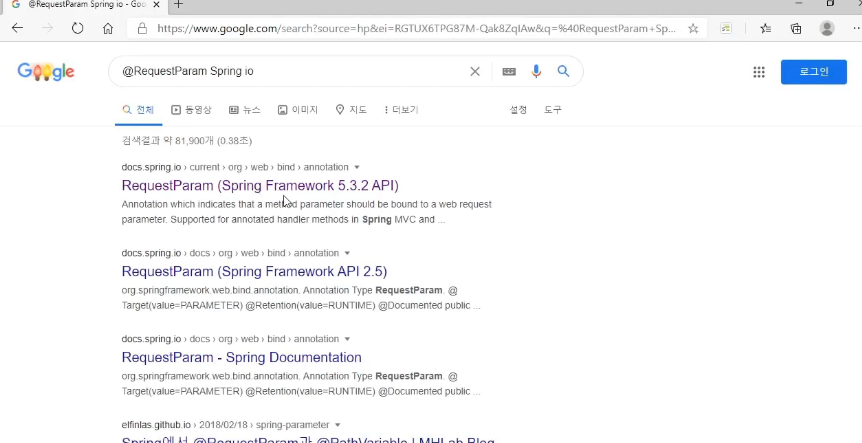Image resolution: width=862 pixels, height=443 pixels.
Task: Open the browser profile avatar
Action: (x=827, y=29)
